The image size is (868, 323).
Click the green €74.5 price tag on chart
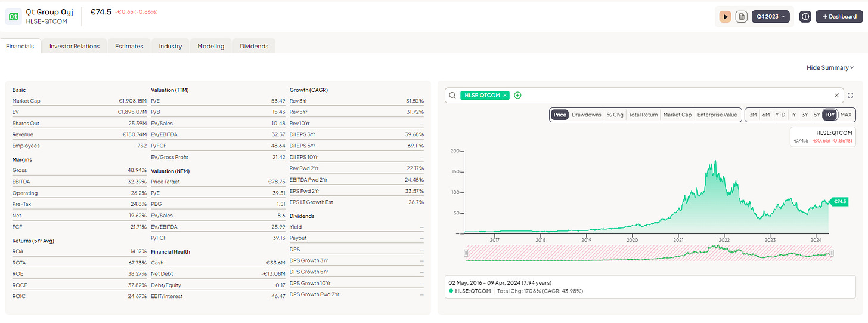coord(838,202)
